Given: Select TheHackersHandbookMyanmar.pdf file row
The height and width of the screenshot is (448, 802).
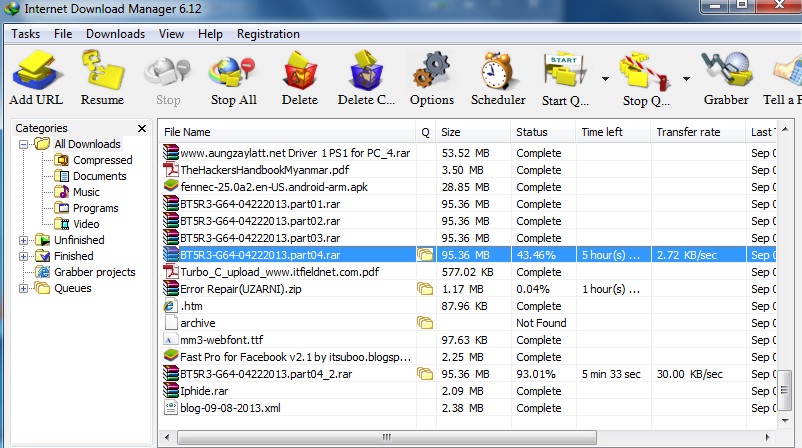Looking at the screenshot, I should tap(468, 170).
